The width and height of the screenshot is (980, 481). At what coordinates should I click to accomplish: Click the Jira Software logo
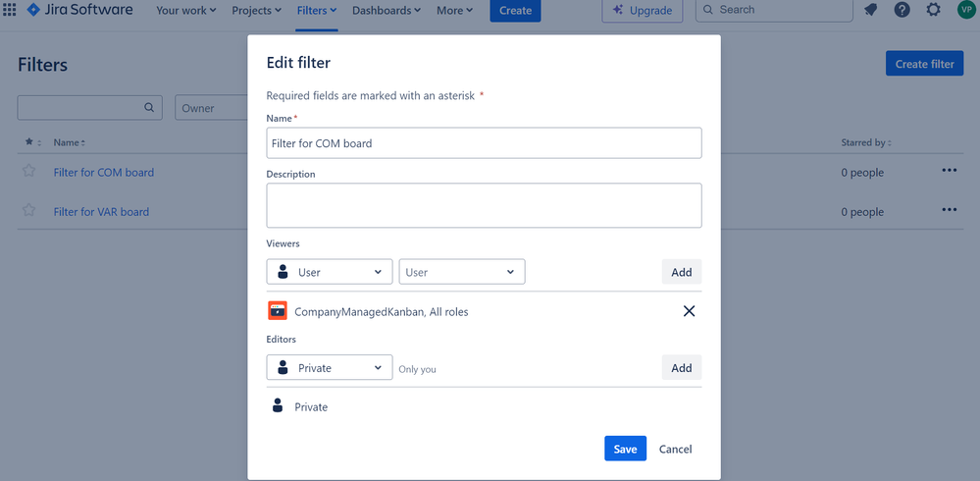pos(80,10)
